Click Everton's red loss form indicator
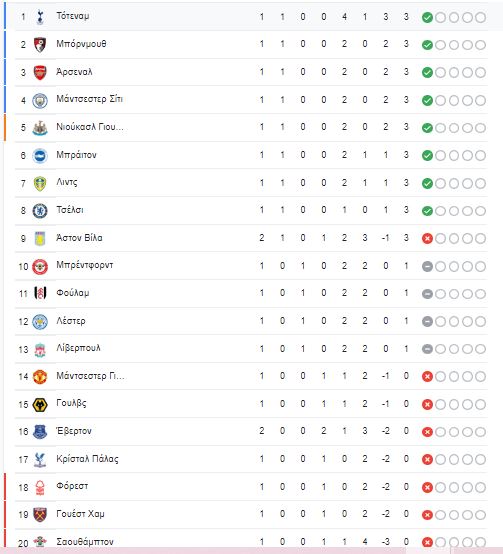This screenshot has height=554, width=503. [427, 432]
